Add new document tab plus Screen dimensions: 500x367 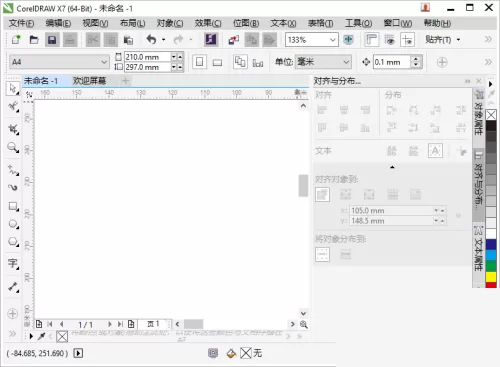point(125,81)
